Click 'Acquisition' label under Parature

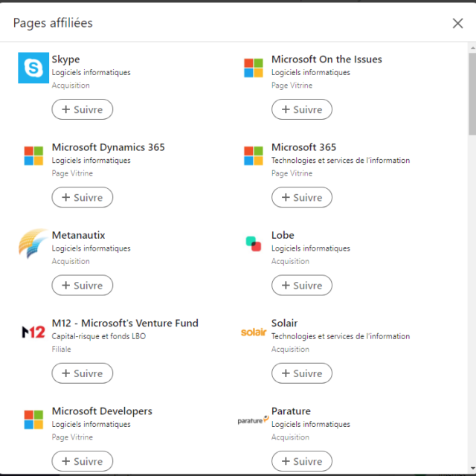click(x=290, y=437)
